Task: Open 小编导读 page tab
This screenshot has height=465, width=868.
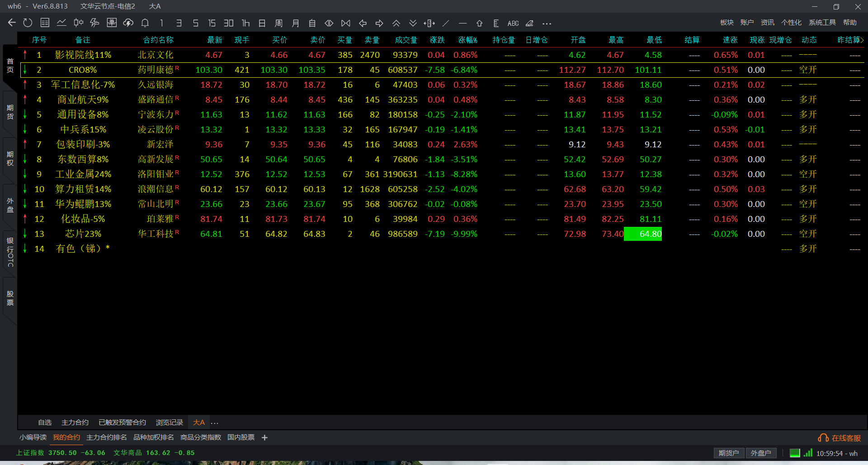Action: pyautogui.click(x=33, y=437)
